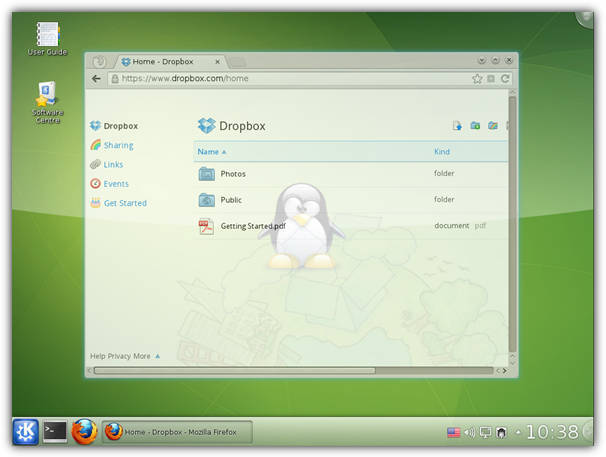Reload the page with the refresh icon
Screen dimensions: 606x457
505,79
